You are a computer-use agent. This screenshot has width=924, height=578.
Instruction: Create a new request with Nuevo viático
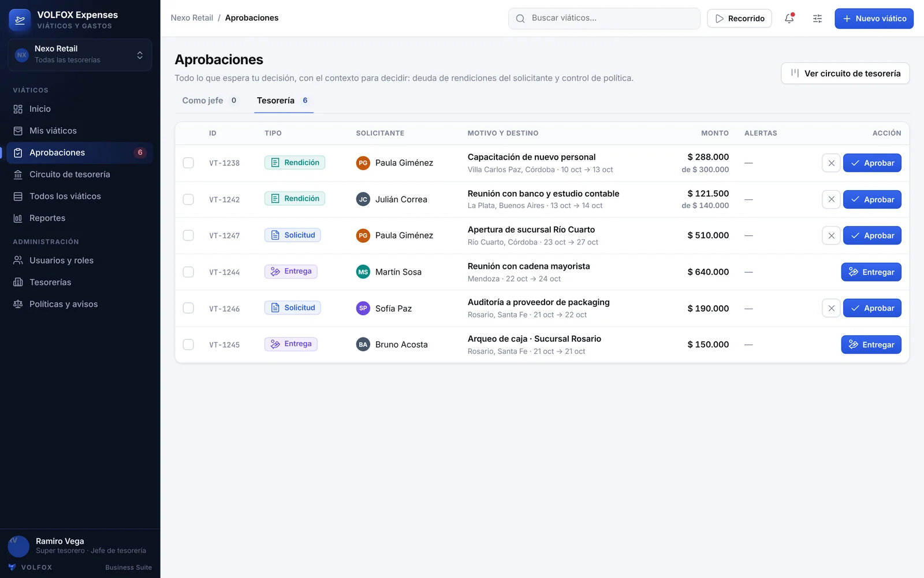874,18
